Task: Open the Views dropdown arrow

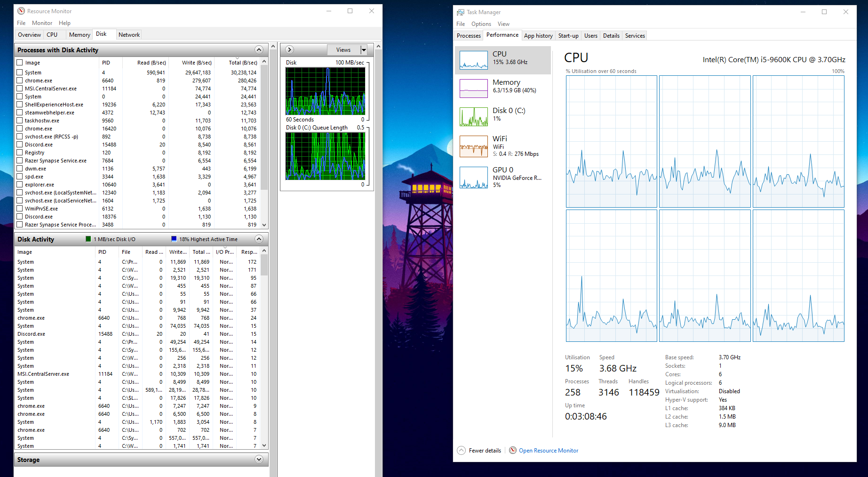Action: [x=364, y=50]
